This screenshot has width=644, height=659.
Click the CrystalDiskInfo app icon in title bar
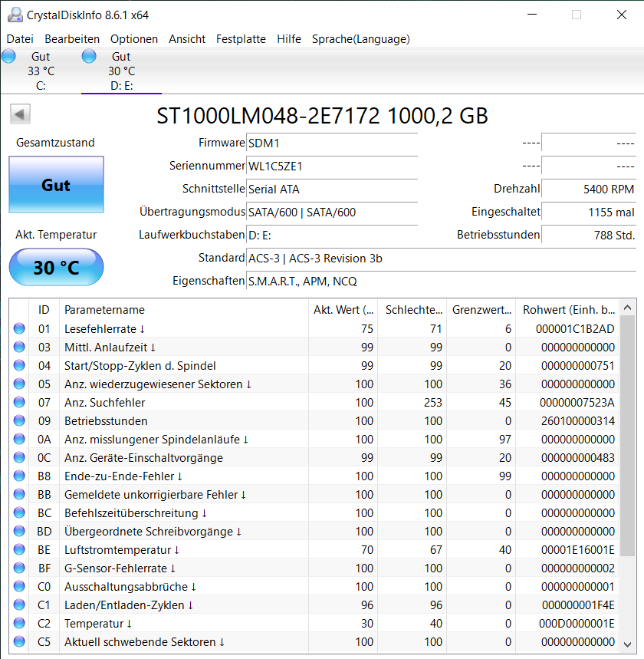(x=15, y=15)
